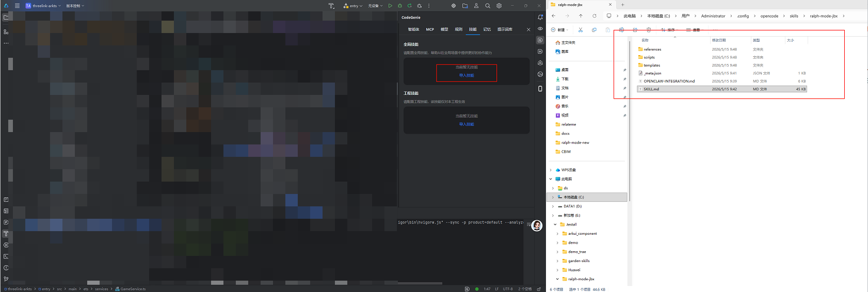This screenshot has width=868, height=292.
Task: Switch to the 提示词库 tab in CodeGenie
Action: (x=505, y=29)
